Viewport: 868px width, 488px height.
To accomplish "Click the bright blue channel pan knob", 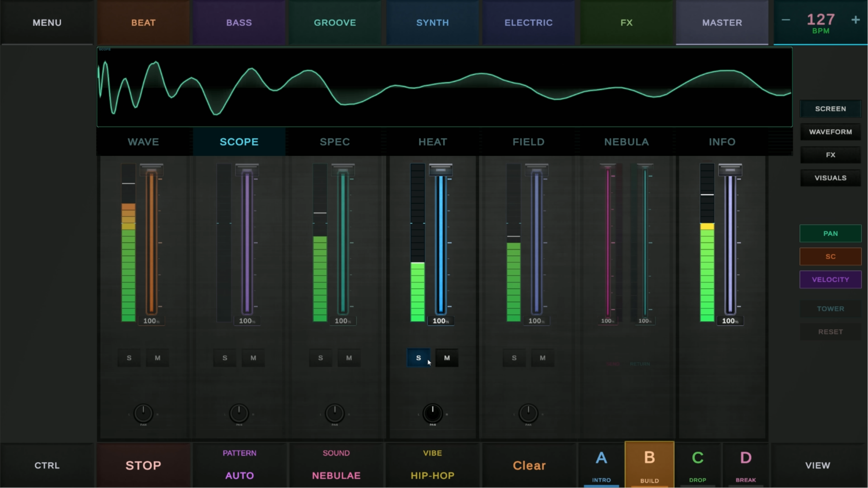I will pyautogui.click(x=433, y=413).
